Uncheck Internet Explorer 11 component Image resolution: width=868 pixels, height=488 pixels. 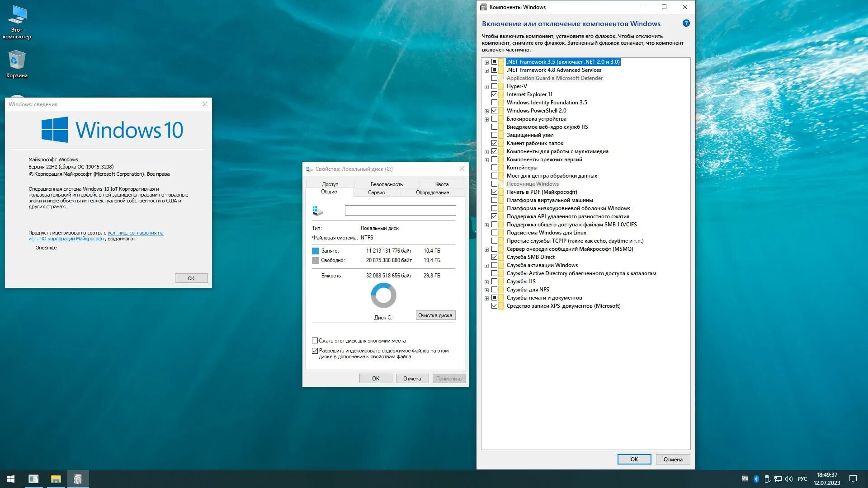[x=495, y=94]
